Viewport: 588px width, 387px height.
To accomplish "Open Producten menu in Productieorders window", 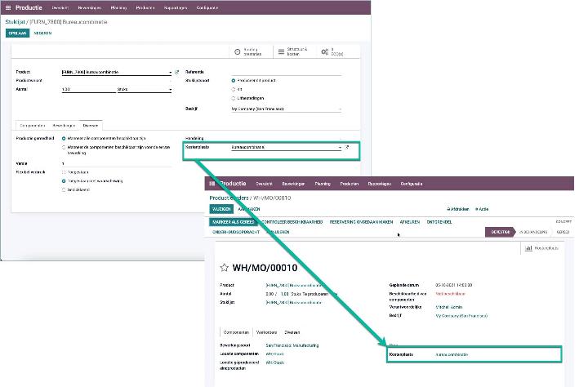I will click(x=350, y=184).
